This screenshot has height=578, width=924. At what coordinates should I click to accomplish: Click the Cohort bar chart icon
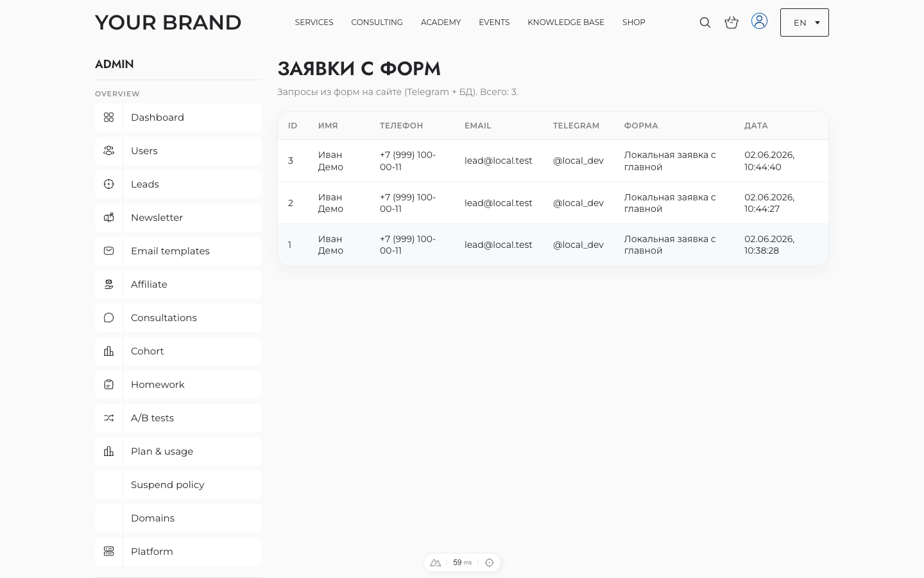point(108,351)
